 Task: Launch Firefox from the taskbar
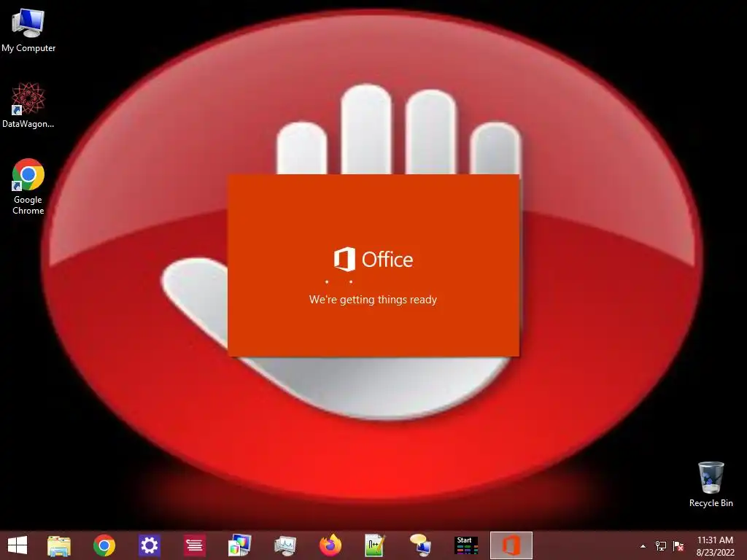[330, 545]
